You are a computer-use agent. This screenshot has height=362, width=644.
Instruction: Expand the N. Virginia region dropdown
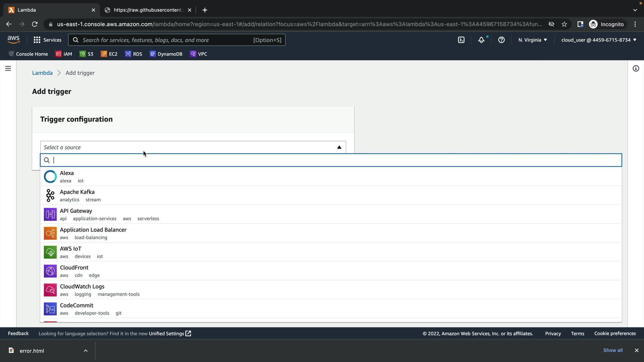[x=533, y=40]
